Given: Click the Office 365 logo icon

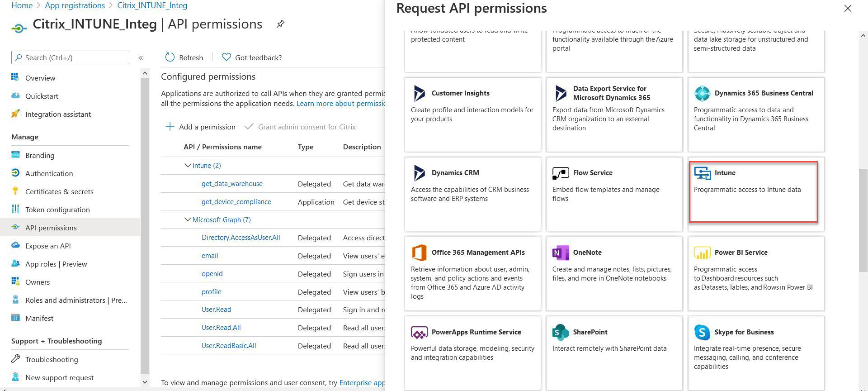Looking at the screenshot, I should click(419, 253).
